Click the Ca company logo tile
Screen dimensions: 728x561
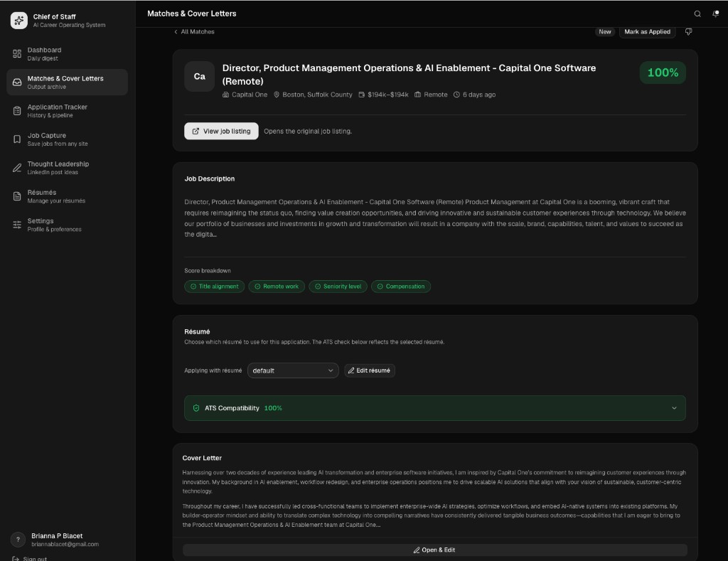click(x=200, y=76)
